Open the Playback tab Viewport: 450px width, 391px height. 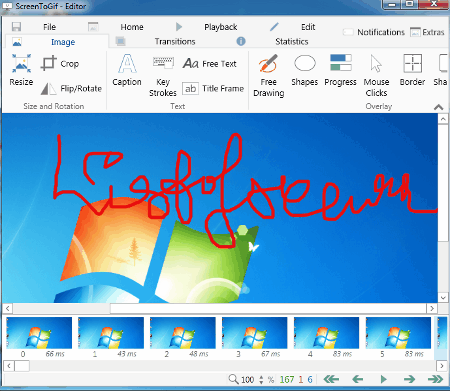pos(221,27)
